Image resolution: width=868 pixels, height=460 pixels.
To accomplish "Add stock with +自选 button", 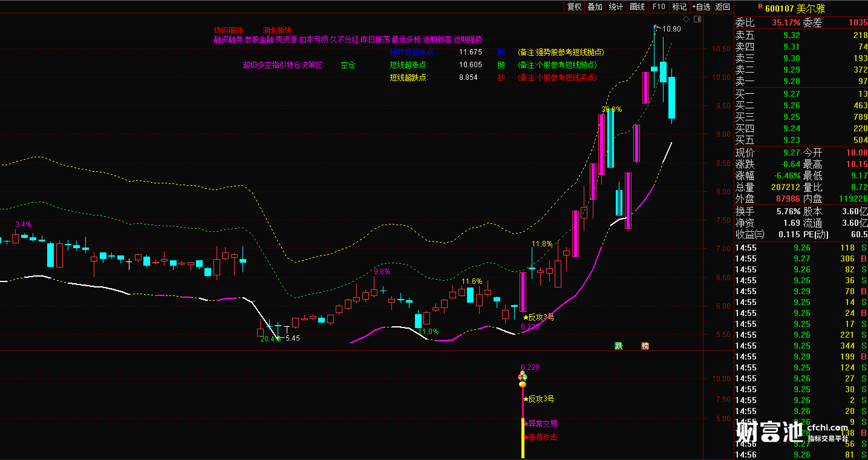I will (x=702, y=7).
